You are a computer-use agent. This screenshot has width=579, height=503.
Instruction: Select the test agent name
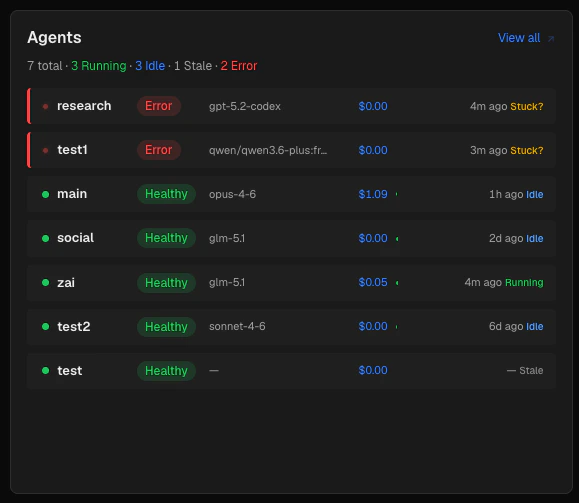click(x=69, y=370)
